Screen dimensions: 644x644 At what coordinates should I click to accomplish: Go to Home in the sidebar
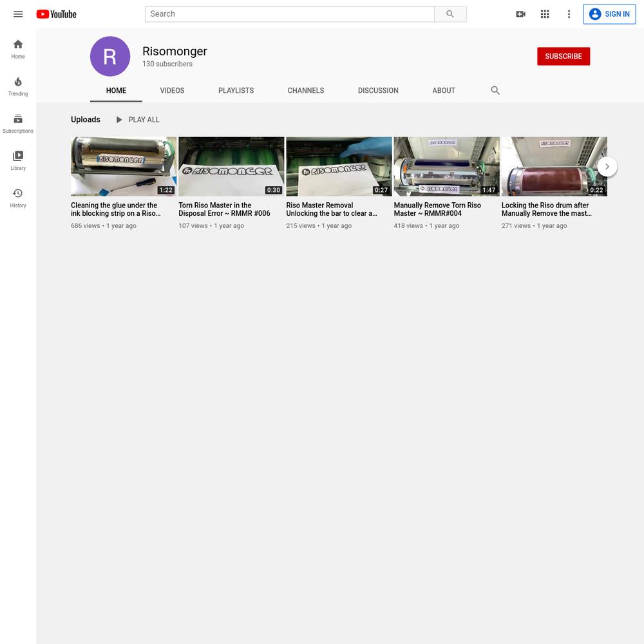(x=18, y=50)
